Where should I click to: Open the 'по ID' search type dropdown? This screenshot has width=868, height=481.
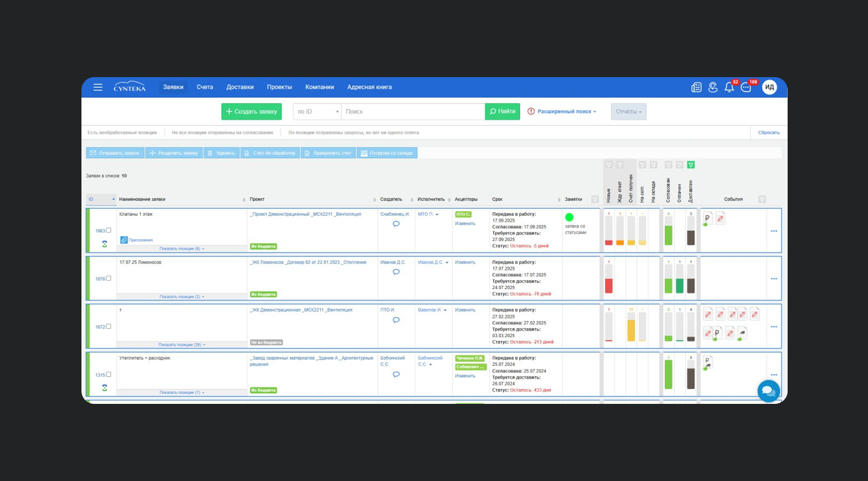pos(317,111)
